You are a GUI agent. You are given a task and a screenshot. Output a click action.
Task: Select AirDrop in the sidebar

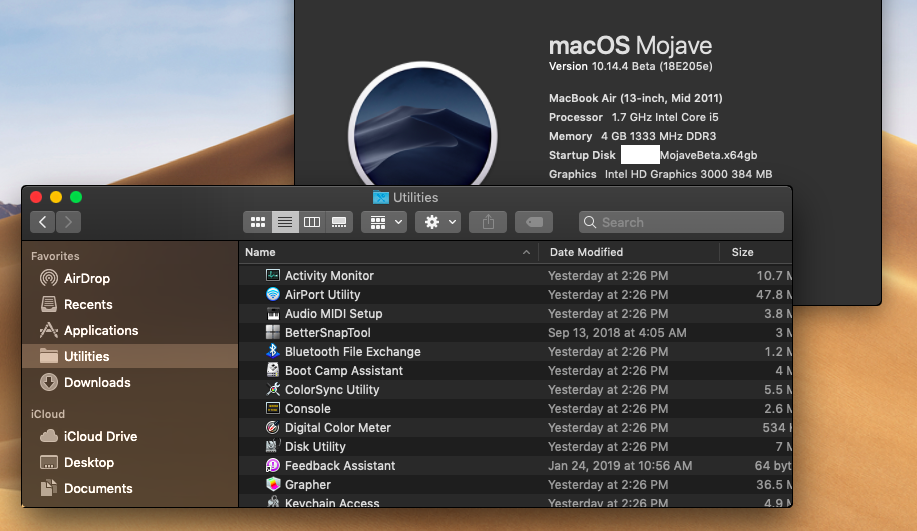86,278
